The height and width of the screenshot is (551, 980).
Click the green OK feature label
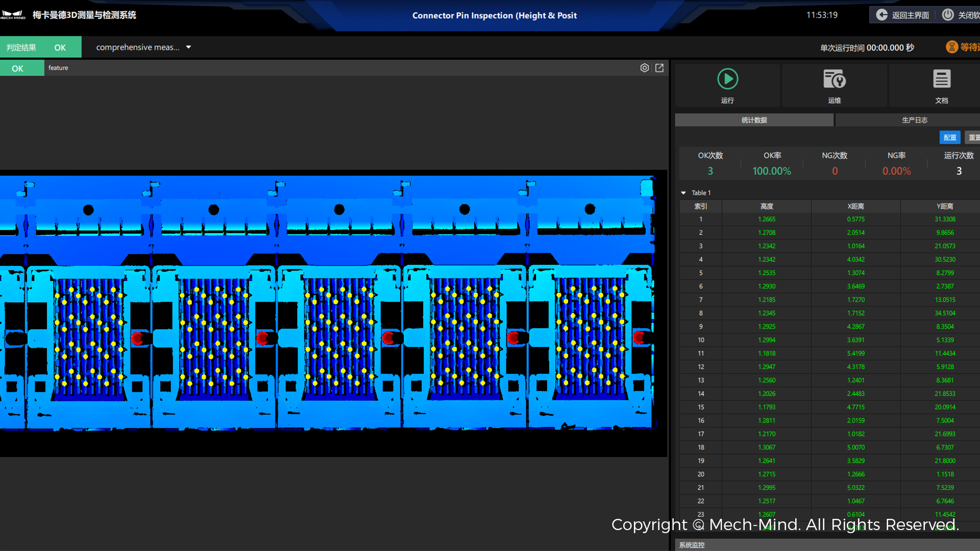(18, 68)
